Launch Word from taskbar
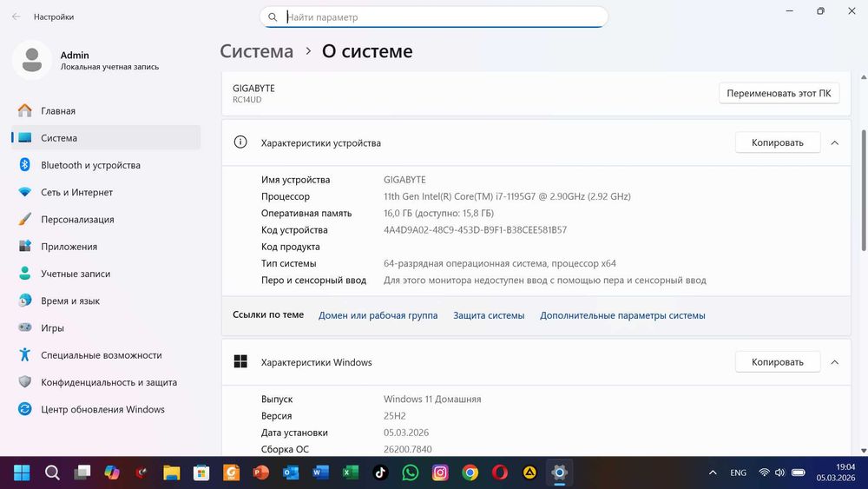The width and height of the screenshot is (868, 489). tap(320, 472)
